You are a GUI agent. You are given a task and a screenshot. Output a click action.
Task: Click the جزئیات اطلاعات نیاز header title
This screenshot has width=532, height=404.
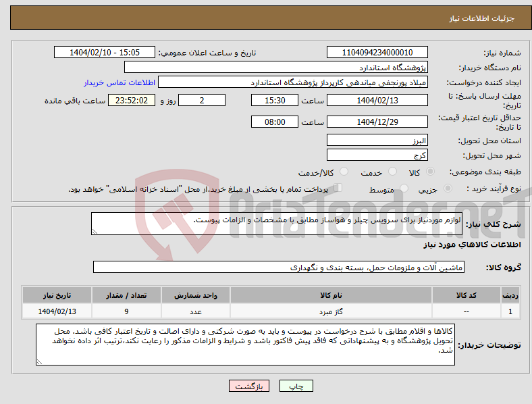click(482, 18)
